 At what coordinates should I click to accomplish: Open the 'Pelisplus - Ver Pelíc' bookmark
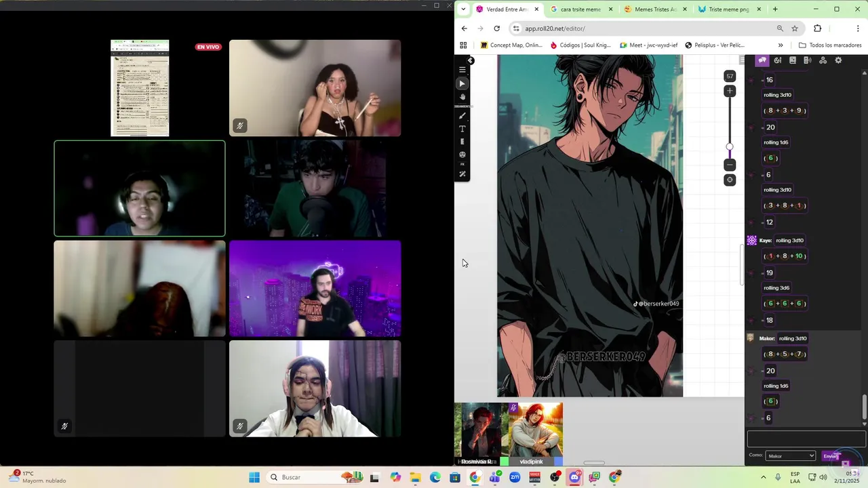point(715,45)
